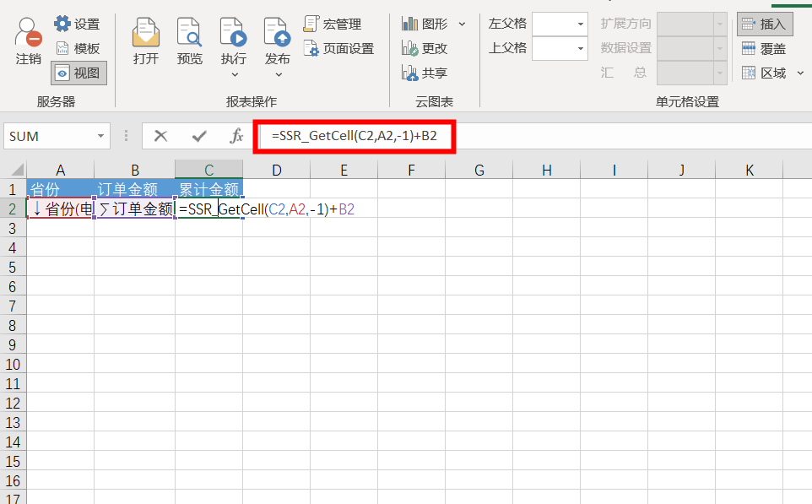The width and height of the screenshot is (812, 504).
Task: Expand 区域 dropdown chevron
Action: 801,73
